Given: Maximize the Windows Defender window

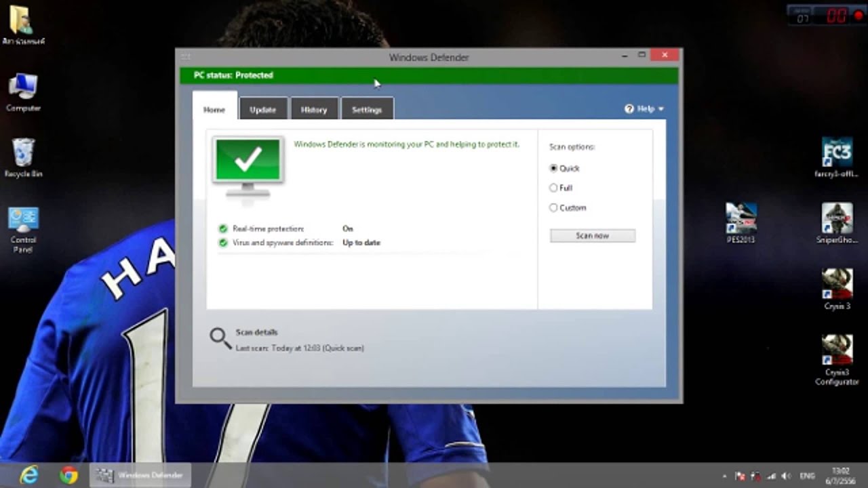Looking at the screenshot, I should (642, 55).
